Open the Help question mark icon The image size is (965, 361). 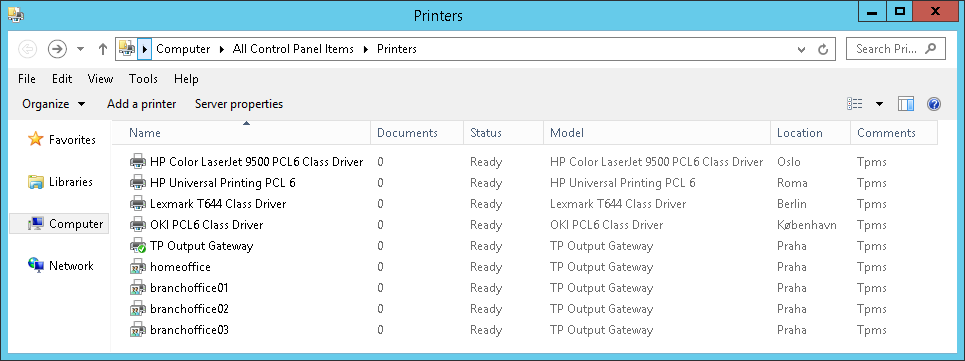tap(934, 104)
